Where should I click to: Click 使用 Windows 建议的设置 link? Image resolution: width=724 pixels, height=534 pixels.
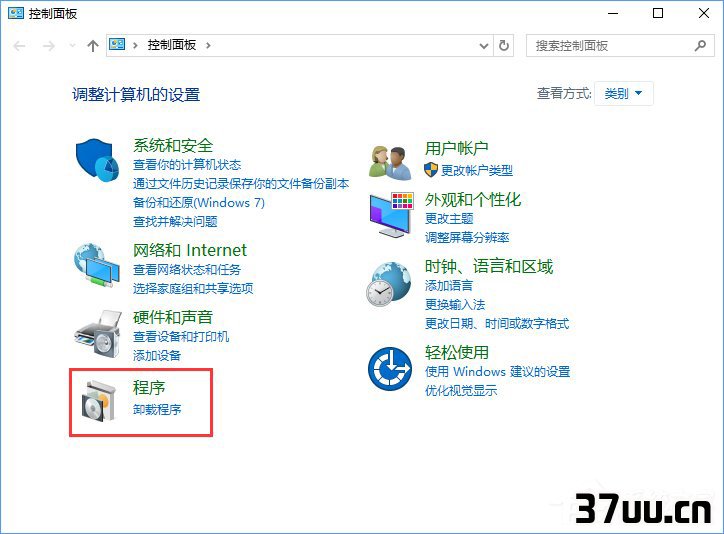pyautogui.click(x=497, y=372)
